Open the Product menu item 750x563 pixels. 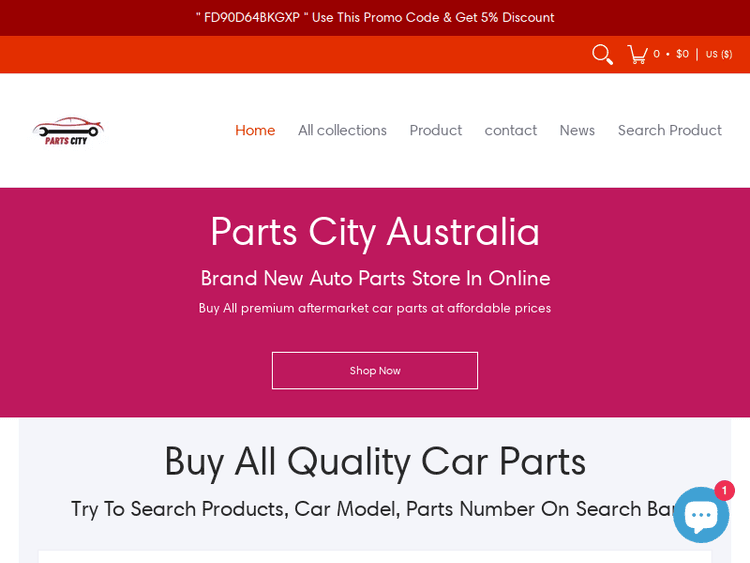coord(435,130)
